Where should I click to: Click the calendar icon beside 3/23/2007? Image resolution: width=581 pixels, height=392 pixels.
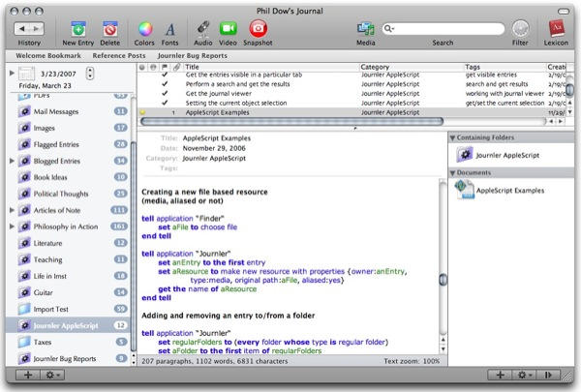pos(26,74)
